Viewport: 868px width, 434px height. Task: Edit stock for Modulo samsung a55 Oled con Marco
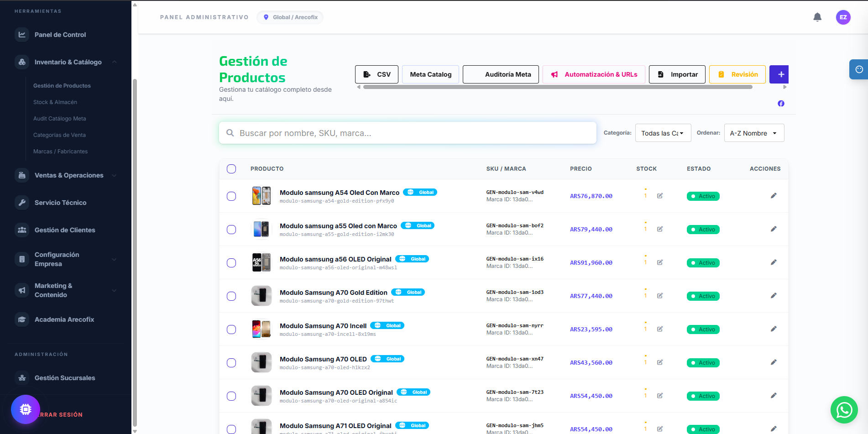(660, 229)
